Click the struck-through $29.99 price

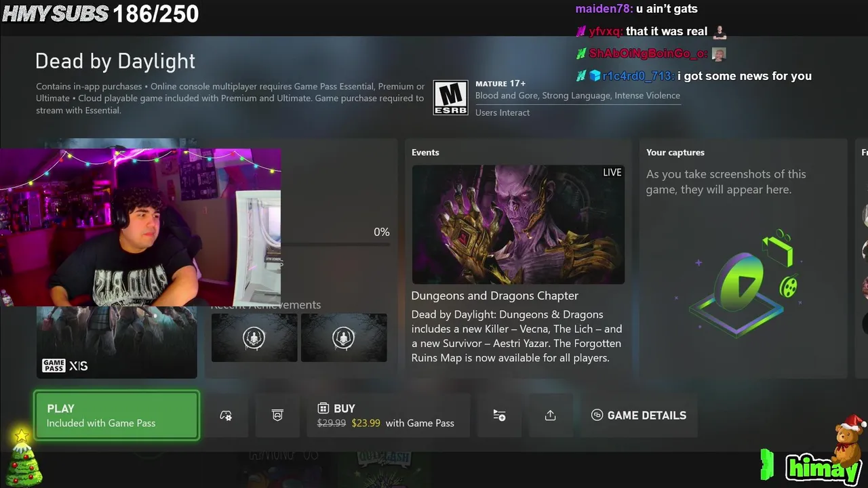[x=332, y=423]
